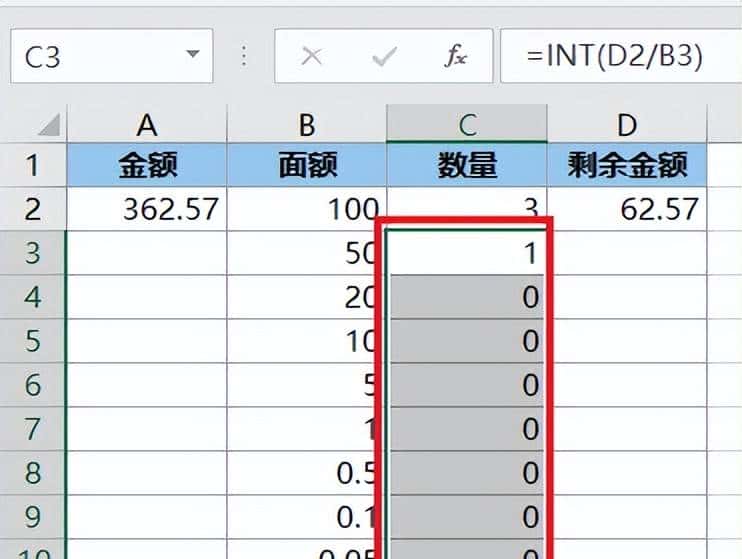Select row 6 header

(33, 385)
